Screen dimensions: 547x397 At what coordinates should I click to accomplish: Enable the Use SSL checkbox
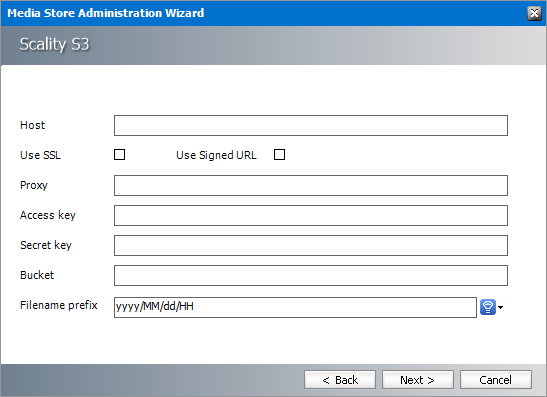119,155
